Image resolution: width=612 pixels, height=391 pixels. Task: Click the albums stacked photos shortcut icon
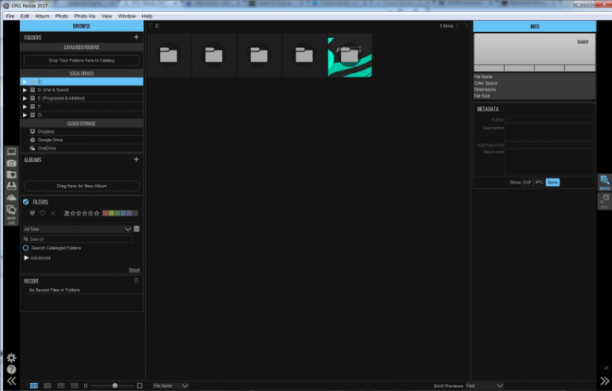(11, 210)
